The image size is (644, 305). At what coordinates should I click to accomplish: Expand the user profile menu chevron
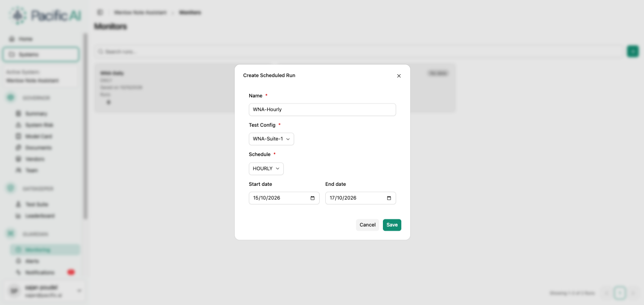(79, 291)
